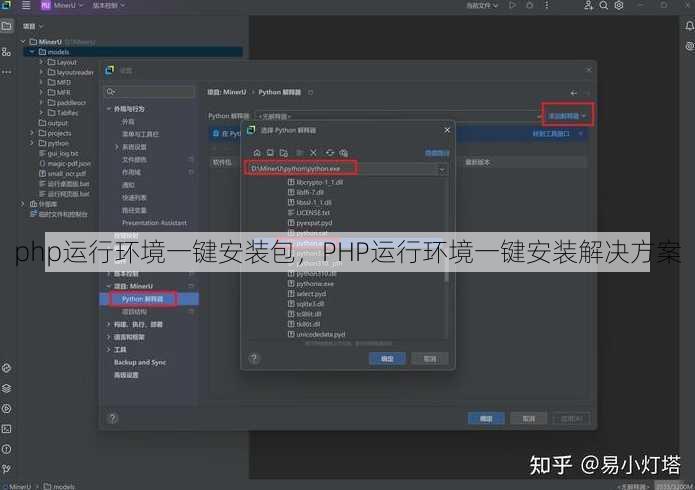Collapse the 外观与行为 settings group
This screenshot has width=695, height=490.
[109, 109]
